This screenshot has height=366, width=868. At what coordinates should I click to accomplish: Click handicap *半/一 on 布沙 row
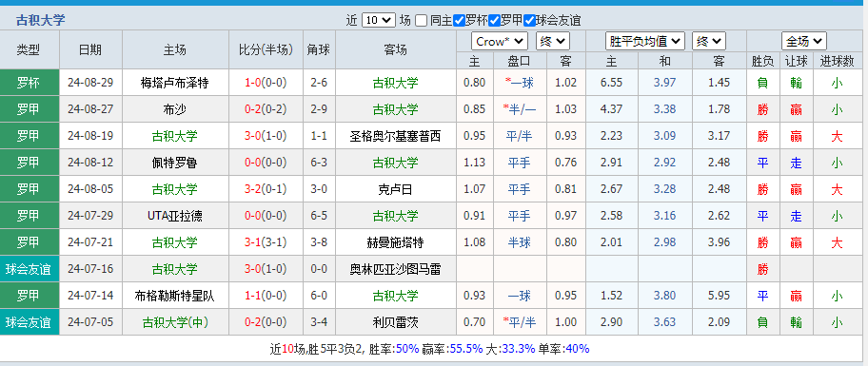[x=520, y=109]
